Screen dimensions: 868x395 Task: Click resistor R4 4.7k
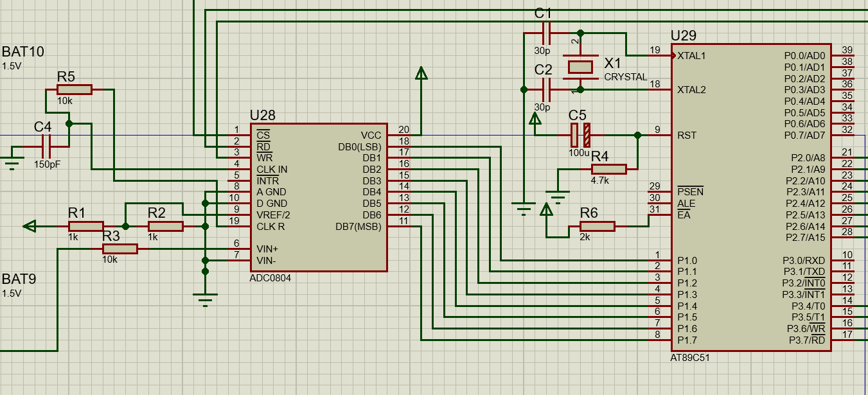608,169
